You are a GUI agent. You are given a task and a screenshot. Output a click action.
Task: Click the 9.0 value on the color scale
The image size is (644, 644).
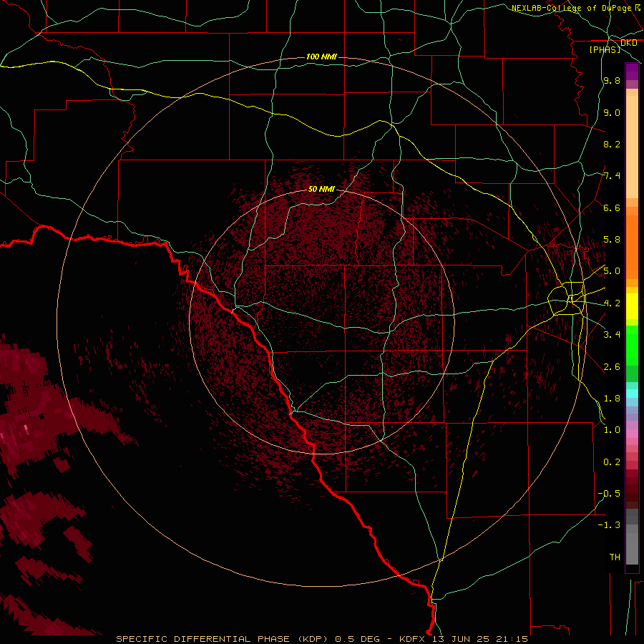click(612, 112)
